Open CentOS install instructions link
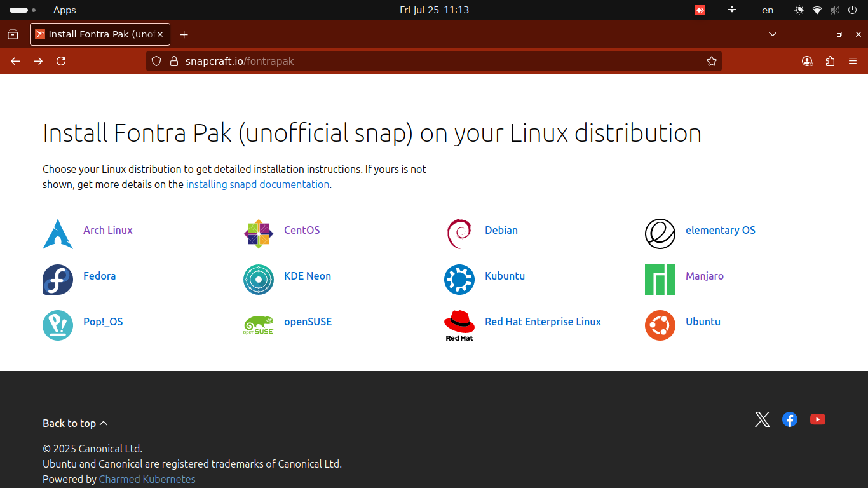This screenshot has height=488, width=868. (x=302, y=230)
